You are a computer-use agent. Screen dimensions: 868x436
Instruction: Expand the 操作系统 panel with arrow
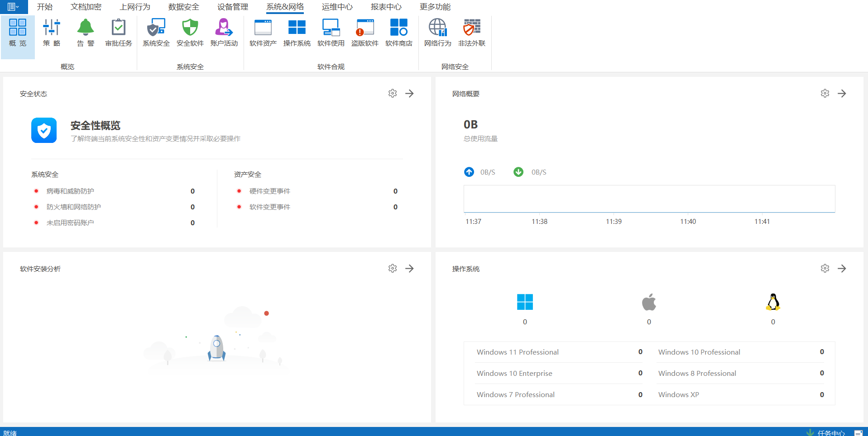click(x=842, y=268)
